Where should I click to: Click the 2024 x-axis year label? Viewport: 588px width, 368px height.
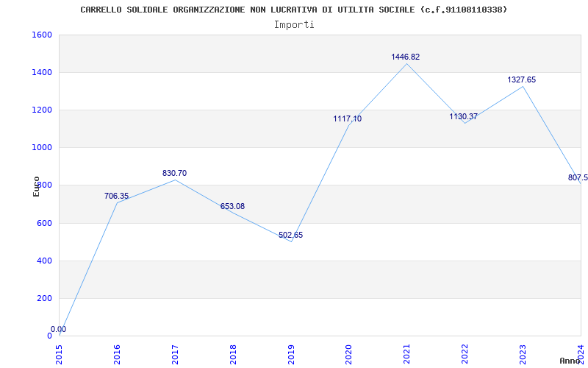581,354
